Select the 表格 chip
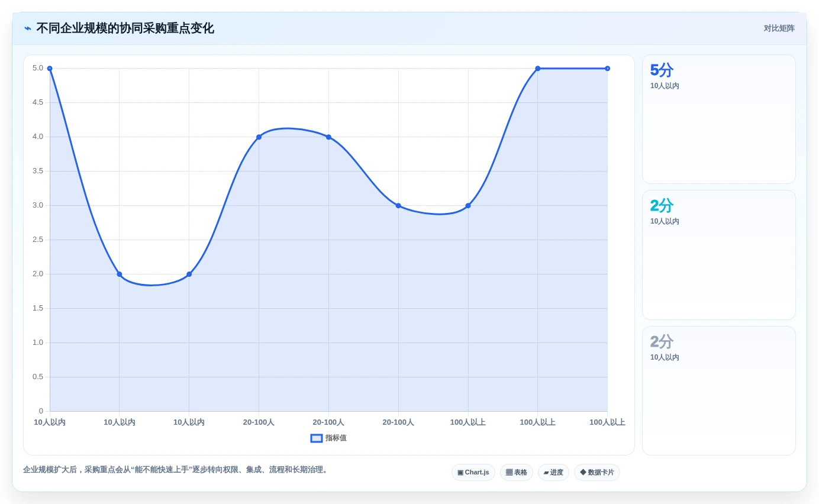This screenshot has width=819, height=504. click(x=517, y=472)
